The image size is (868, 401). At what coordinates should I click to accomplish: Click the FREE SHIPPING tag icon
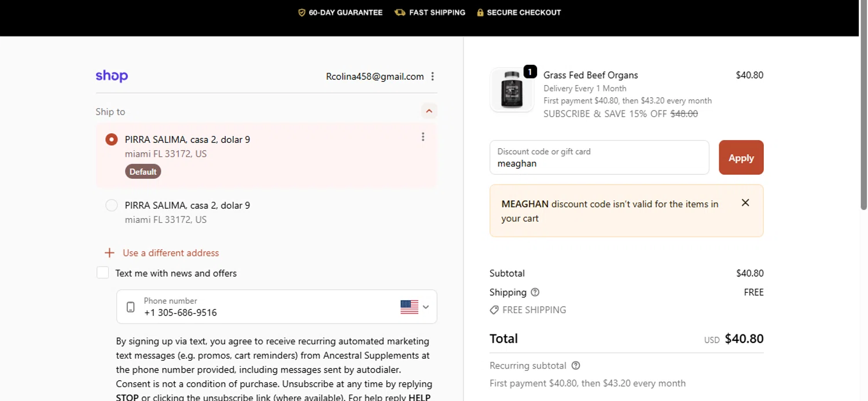(x=494, y=310)
